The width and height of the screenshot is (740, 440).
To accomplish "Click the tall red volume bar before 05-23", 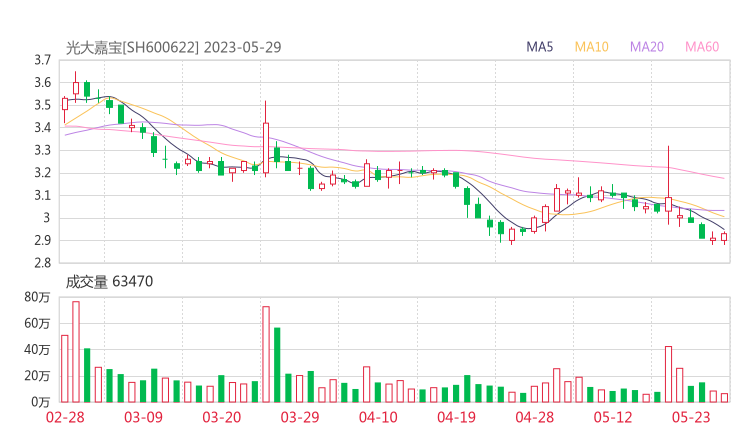I will pos(668,374).
